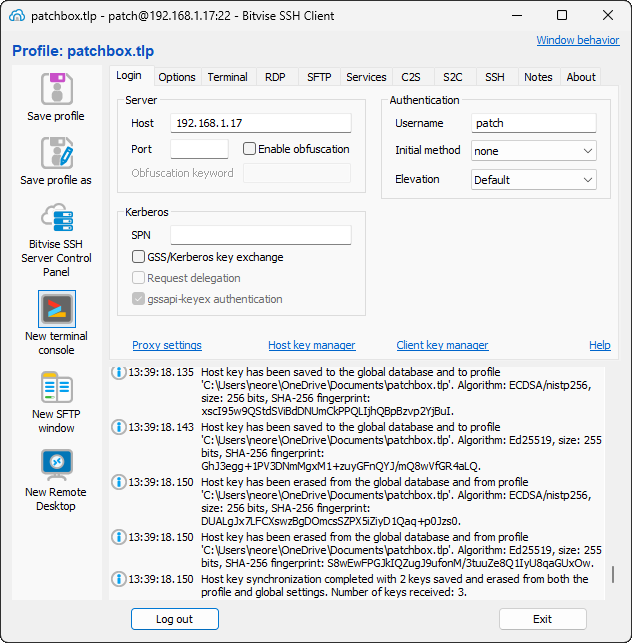The width and height of the screenshot is (632, 643).
Task: Open the Elevation dropdown
Action: (534, 180)
